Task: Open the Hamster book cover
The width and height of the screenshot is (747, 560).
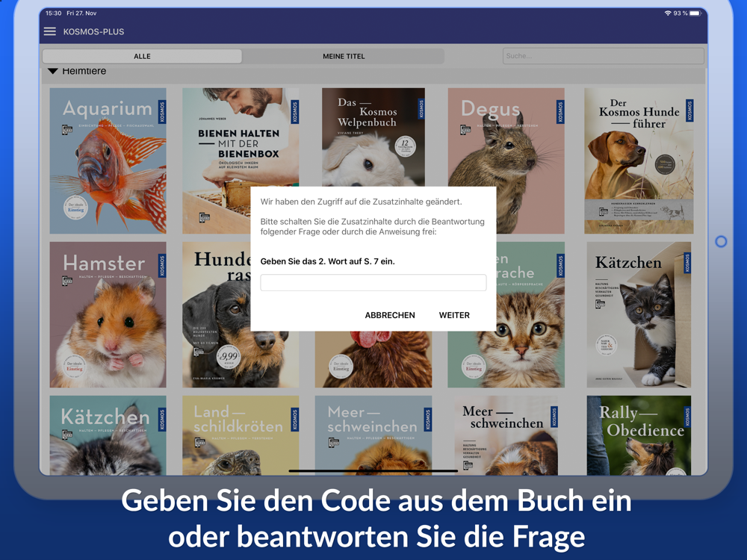Action: 108,315
